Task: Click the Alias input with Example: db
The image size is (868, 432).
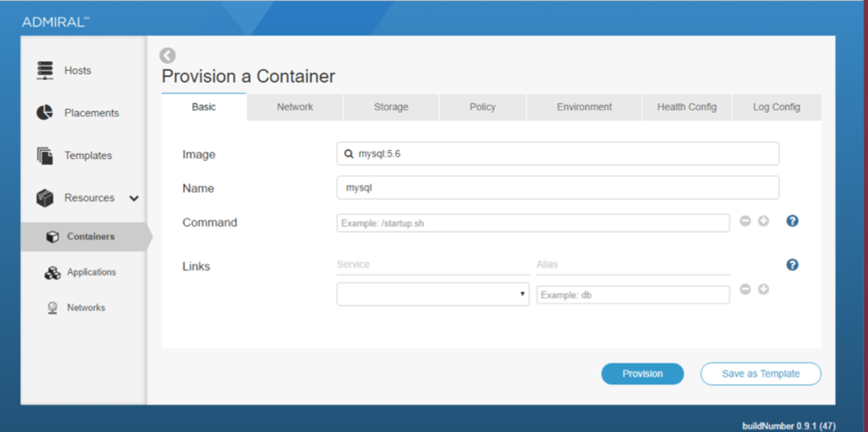Action: click(x=632, y=295)
